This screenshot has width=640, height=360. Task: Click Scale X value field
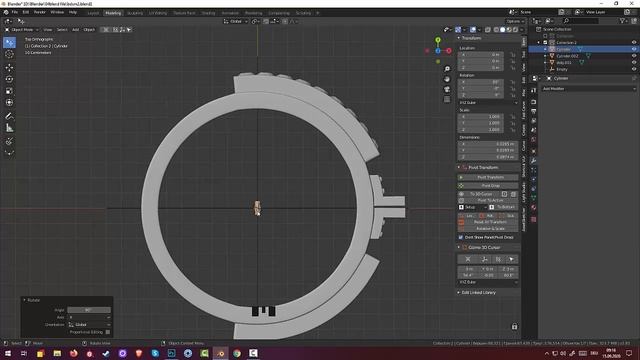click(x=481, y=116)
